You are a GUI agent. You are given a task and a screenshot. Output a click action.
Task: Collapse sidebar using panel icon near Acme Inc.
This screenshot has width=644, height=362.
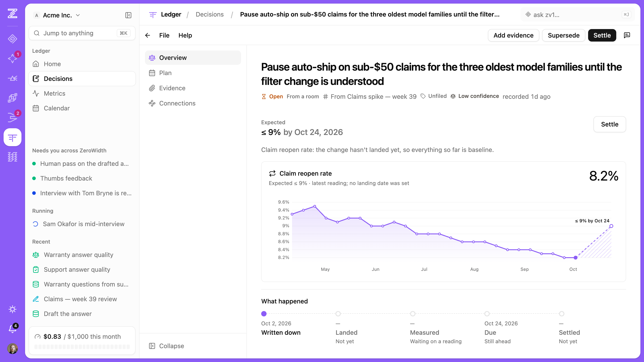128,15
